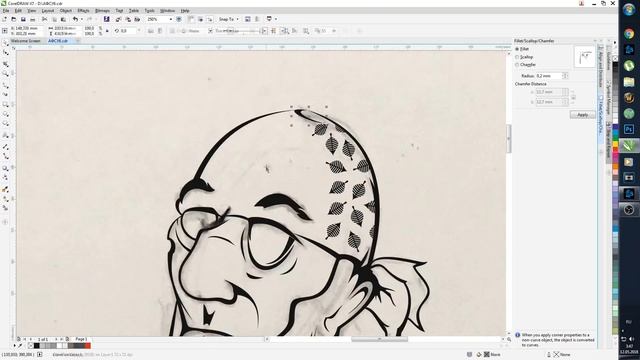The width and height of the screenshot is (640, 360).
Task: Select the Scallop radio button
Action: [517, 57]
